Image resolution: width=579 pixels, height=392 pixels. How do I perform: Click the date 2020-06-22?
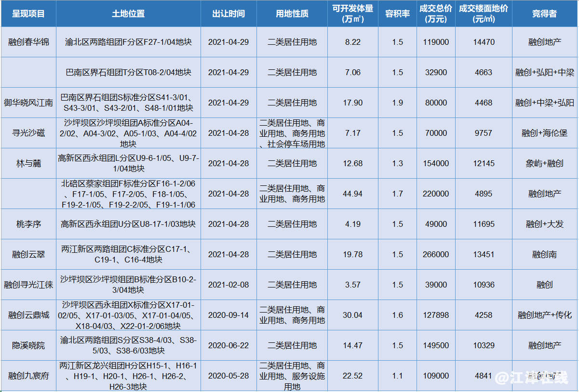[229, 345]
